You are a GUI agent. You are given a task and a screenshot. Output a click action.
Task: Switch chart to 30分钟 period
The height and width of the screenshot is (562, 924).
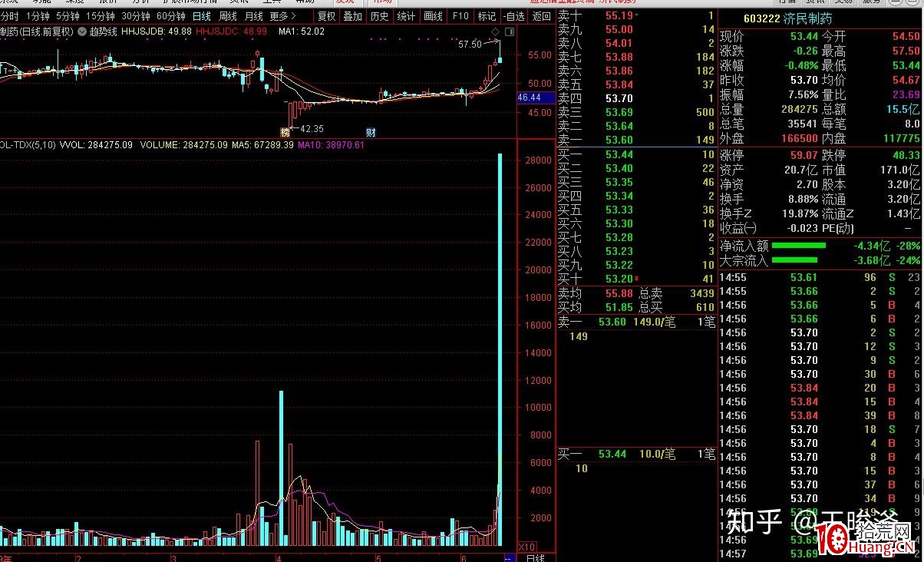coord(136,16)
